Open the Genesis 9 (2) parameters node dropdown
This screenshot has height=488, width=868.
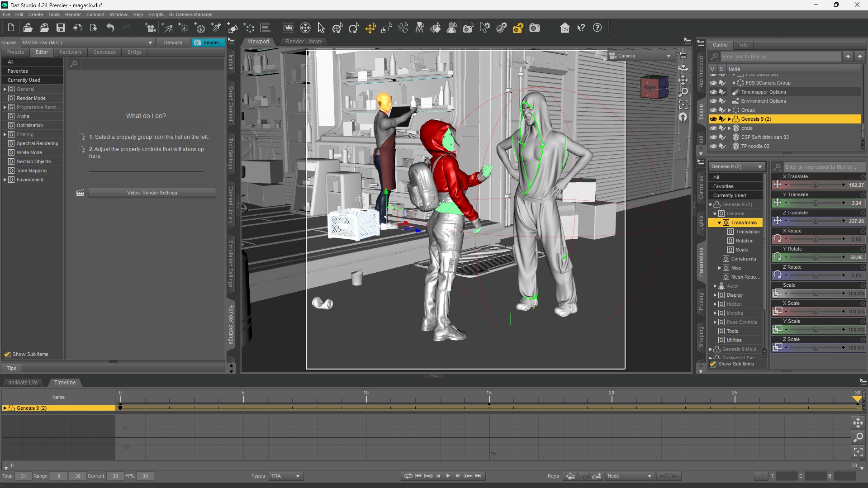point(737,167)
